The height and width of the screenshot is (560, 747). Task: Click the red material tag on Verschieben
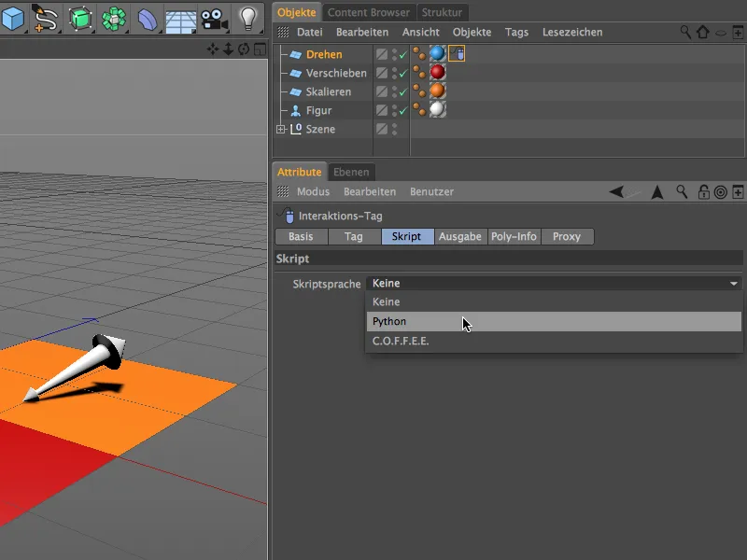click(x=437, y=73)
